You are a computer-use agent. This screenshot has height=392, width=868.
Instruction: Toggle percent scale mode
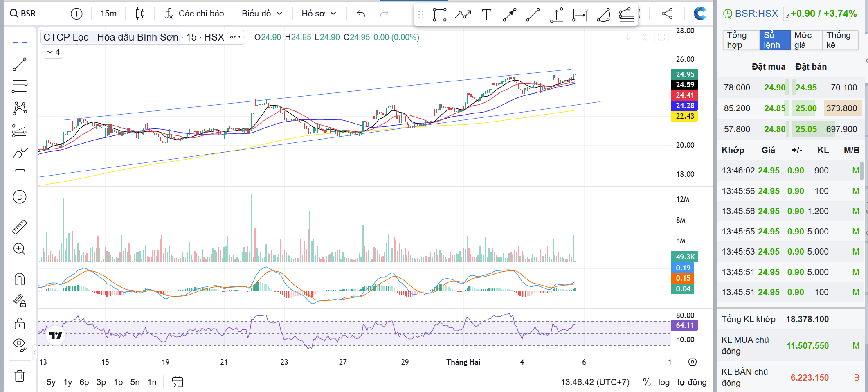pos(647,382)
